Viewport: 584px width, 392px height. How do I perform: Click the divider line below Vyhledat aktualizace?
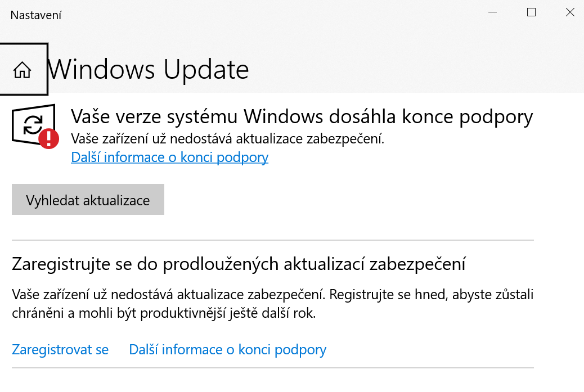pyautogui.click(x=272, y=240)
